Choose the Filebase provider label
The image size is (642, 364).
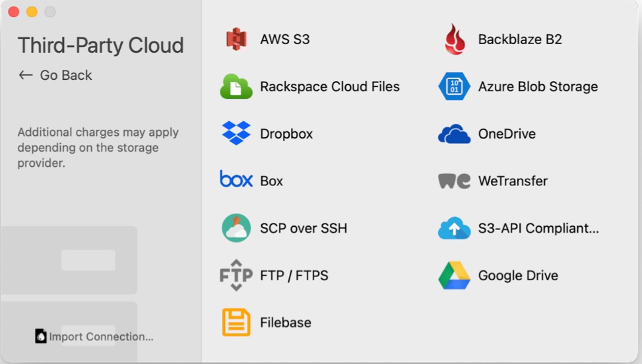(x=286, y=322)
